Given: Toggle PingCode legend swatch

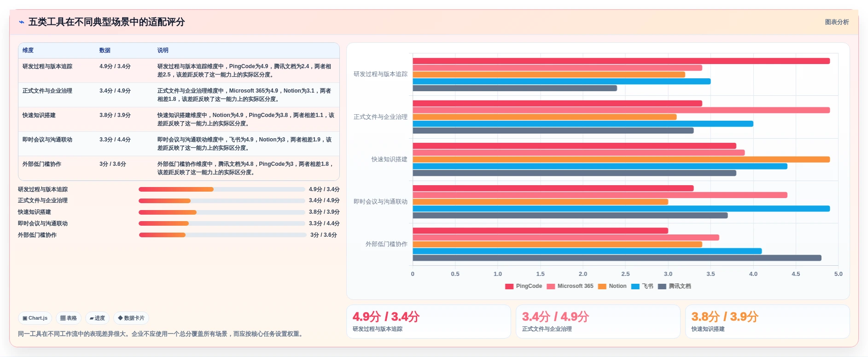Looking at the screenshot, I should [509, 287].
